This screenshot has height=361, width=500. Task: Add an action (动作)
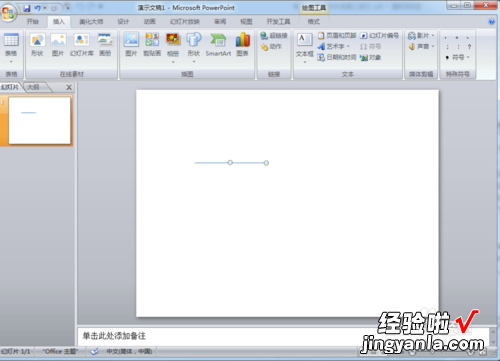(x=271, y=47)
